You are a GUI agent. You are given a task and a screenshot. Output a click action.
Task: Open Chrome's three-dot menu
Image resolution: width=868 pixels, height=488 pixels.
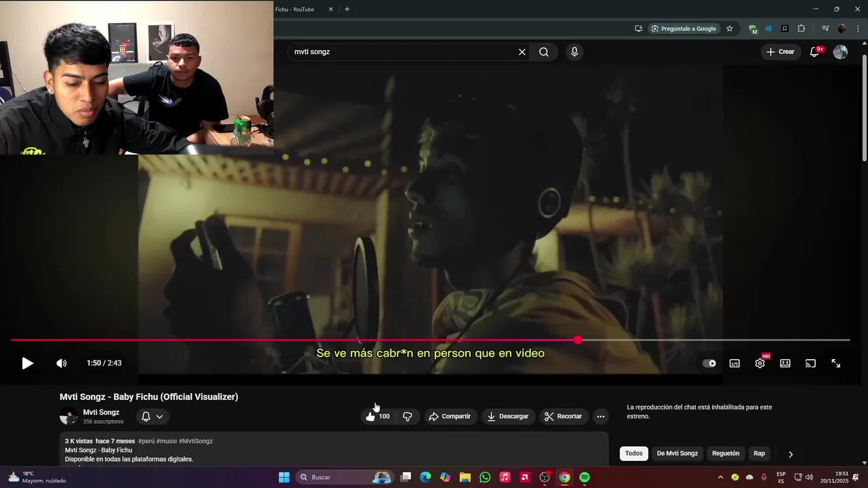click(859, 28)
